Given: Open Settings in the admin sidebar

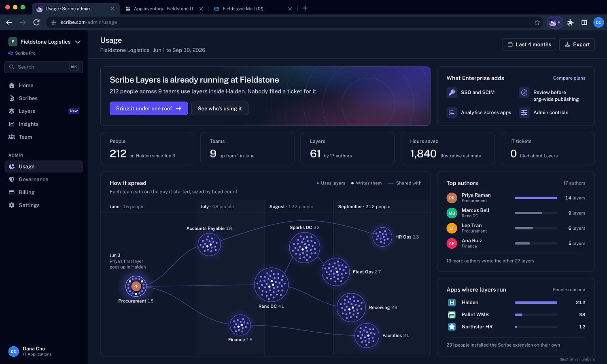Looking at the screenshot, I should 44,205.
